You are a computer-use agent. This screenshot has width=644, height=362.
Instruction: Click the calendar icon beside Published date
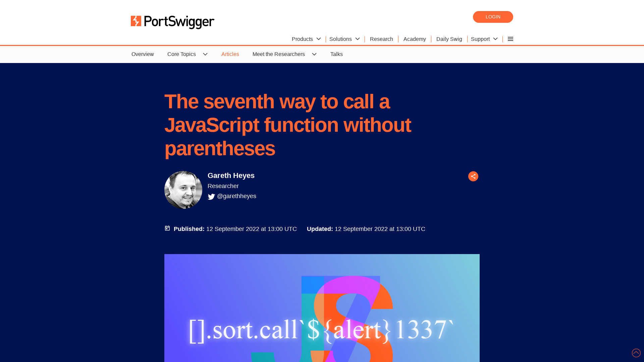[167, 228]
